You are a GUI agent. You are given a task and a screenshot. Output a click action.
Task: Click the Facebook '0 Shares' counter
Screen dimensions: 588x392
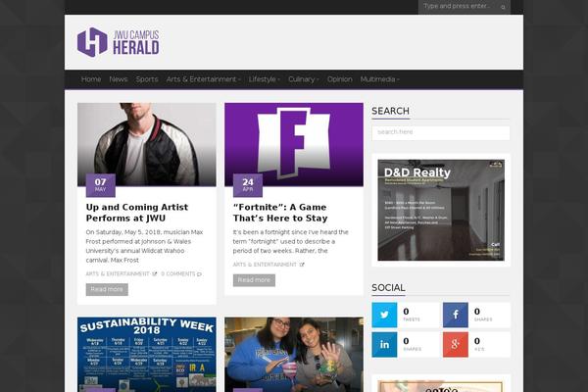point(483,315)
